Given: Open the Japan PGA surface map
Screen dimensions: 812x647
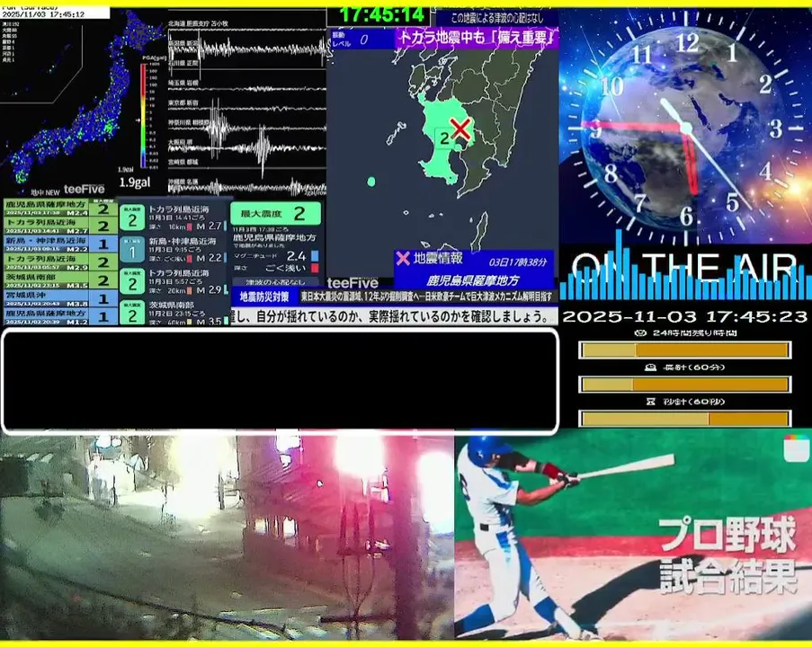Looking at the screenshot, I should 83,101.
